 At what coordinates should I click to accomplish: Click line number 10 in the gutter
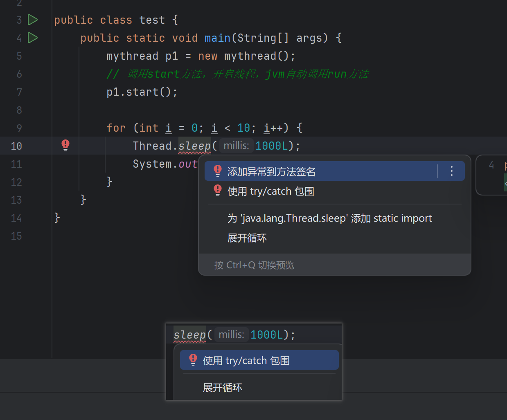[x=16, y=146]
